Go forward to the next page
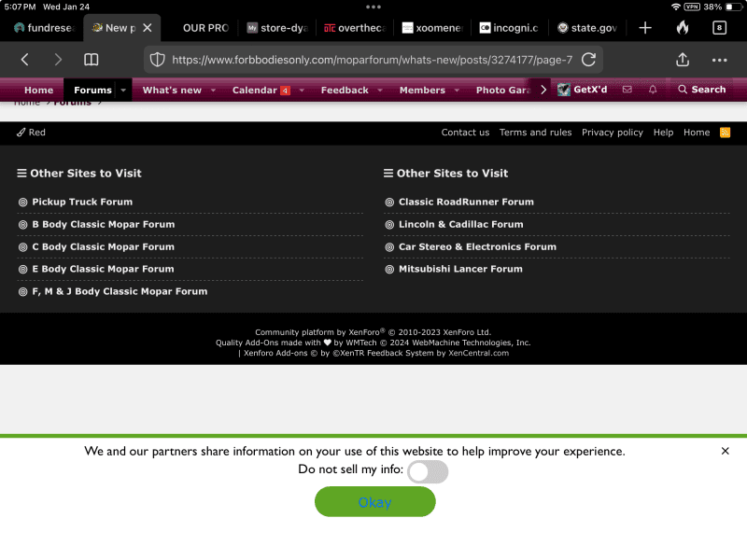This screenshot has height=560, width=747. 58,60
